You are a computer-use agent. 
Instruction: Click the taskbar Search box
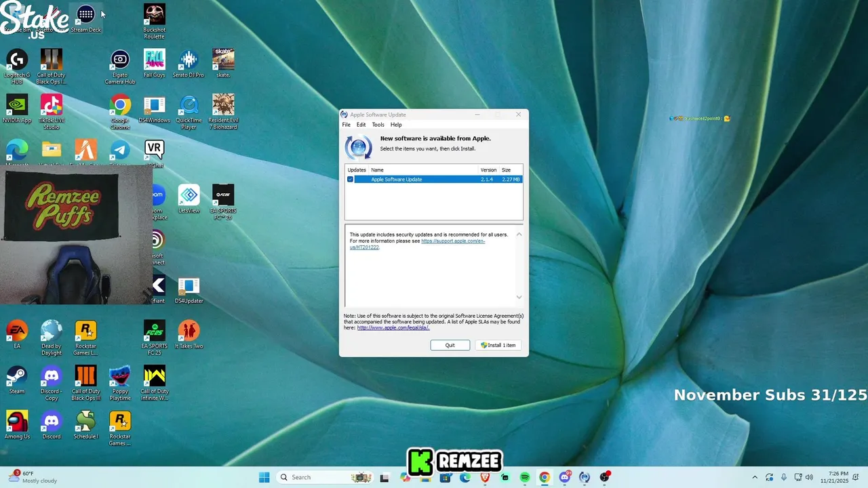click(x=324, y=477)
